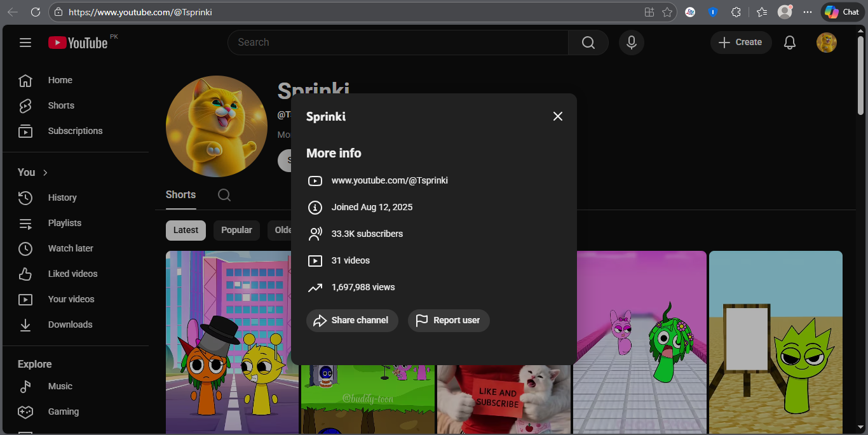Switch to the Shorts tab
The width and height of the screenshot is (868, 435).
point(180,194)
